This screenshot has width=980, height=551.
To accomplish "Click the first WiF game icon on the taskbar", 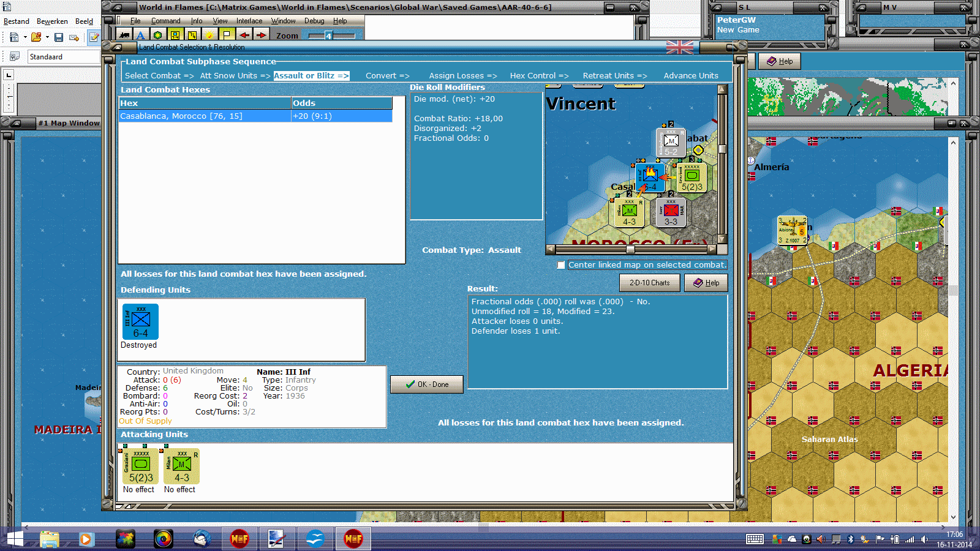I will (239, 539).
